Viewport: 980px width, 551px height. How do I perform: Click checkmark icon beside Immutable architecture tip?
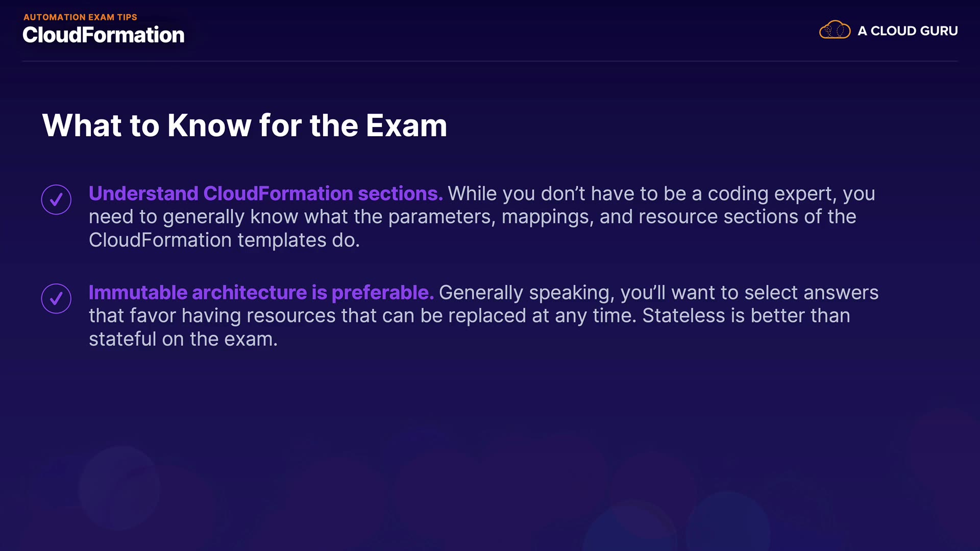pos(56,298)
